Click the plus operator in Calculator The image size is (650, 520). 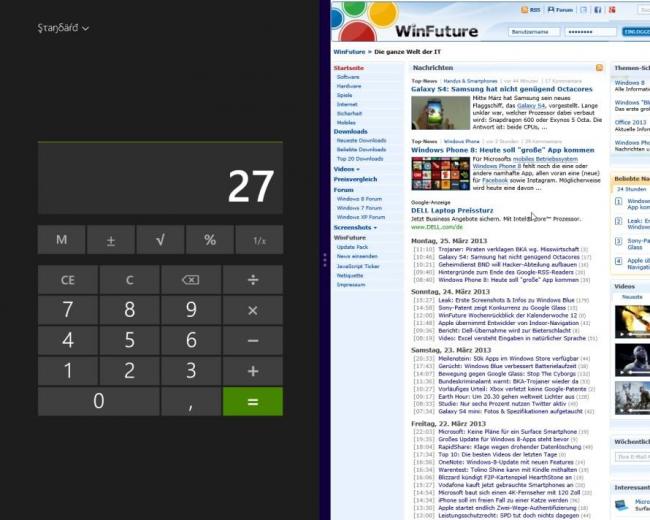[253, 371]
